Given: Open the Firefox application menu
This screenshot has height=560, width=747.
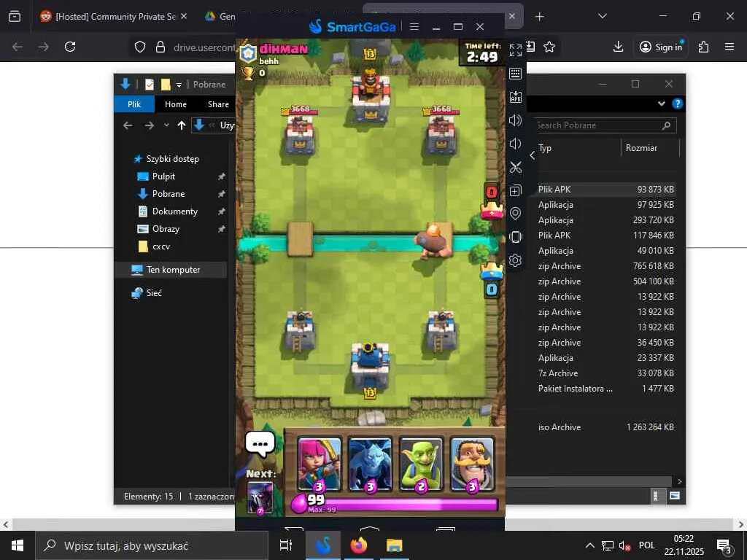Looking at the screenshot, I should (729, 47).
